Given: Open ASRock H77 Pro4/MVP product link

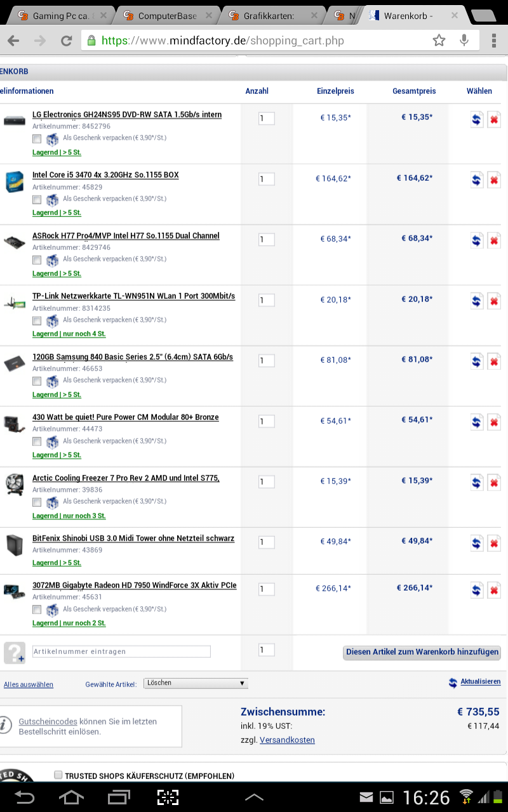Looking at the screenshot, I should [x=126, y=236].
